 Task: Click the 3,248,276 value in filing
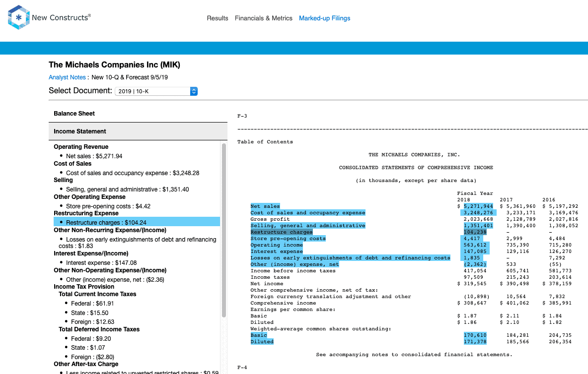(478, 213)
